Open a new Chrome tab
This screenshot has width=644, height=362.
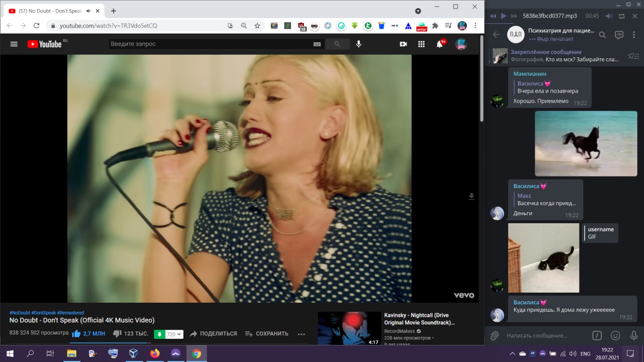pos(113,11)
